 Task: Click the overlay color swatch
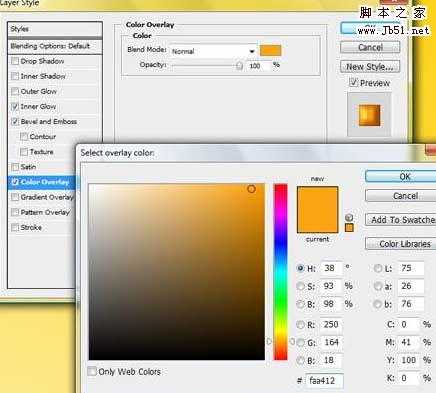click(x=270, y=51)
